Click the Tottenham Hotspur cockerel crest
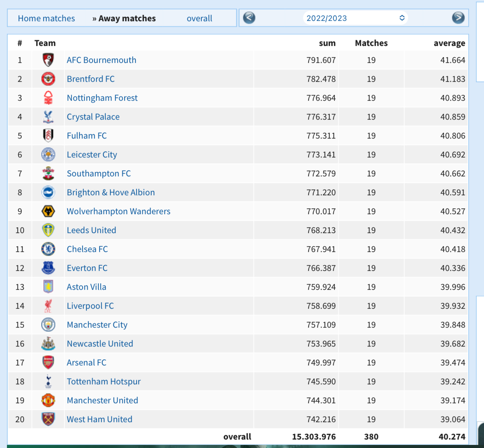Image resolution: width=484 pixels, height=448 pixels. coord(48,381)
